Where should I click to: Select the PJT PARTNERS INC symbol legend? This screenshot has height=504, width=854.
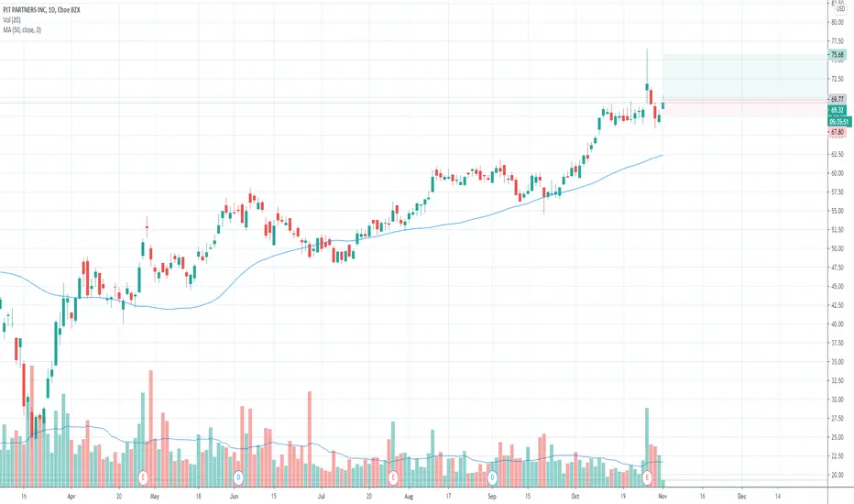[41, 10]
